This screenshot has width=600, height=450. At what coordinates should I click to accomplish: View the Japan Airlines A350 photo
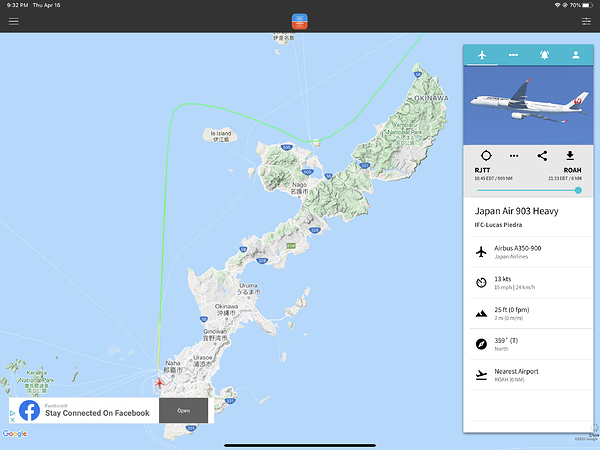528,105
